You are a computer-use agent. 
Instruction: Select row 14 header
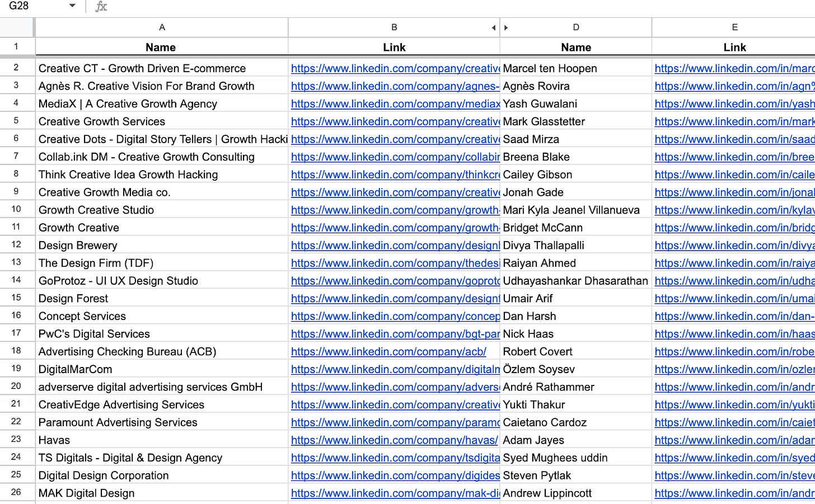pos(16,280)
